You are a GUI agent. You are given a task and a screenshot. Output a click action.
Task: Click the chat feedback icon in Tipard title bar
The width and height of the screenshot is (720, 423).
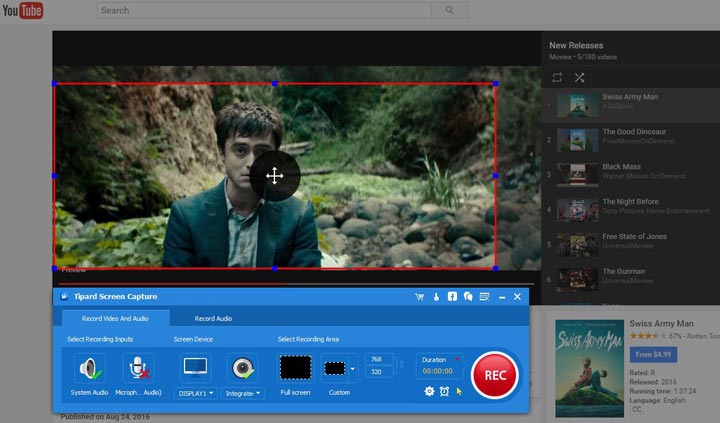[x=468, y=297]
